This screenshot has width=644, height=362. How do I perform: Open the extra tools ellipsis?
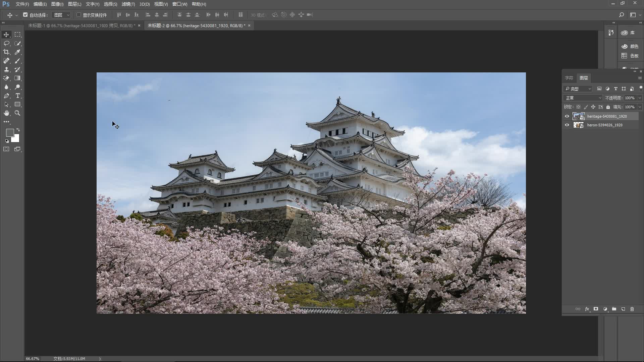pyautogui.click(x=6, y=122)
